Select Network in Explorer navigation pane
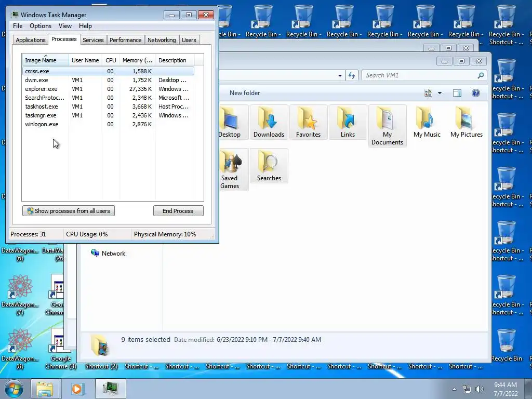This screenshot has width=532, height=399. [x=109, y=254]
